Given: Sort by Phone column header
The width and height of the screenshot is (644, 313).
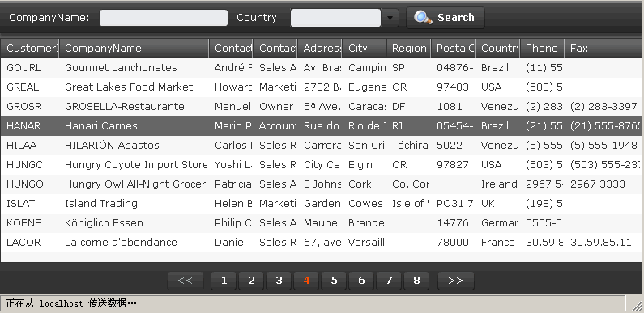Looking at the screenshot, I should pos(542,49).
